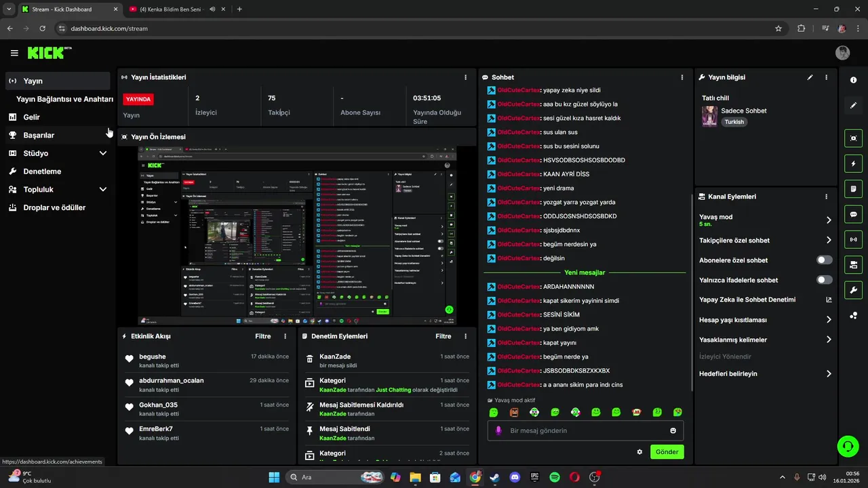Click the Gönder send button
This screenshot has height=488, width=868.
667,451
